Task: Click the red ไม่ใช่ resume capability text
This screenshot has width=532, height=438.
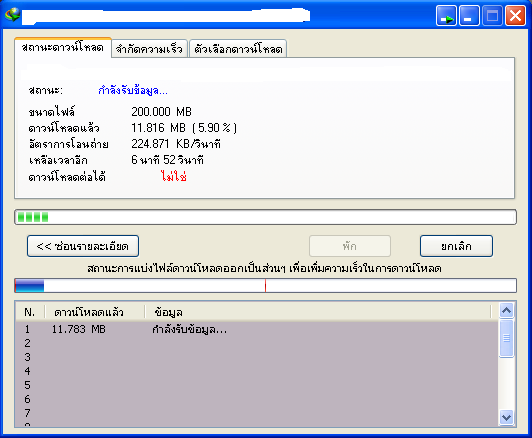Action: [x=174, y=176]
